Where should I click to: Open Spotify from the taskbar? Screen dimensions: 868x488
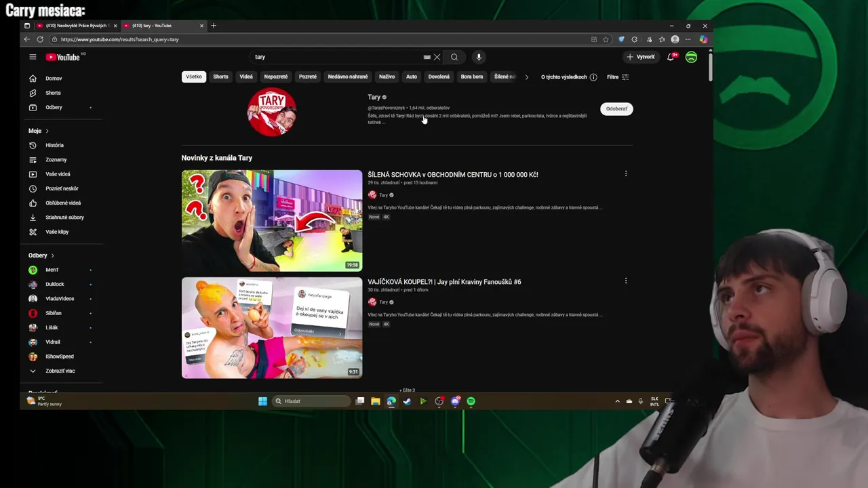click(471, 401)
